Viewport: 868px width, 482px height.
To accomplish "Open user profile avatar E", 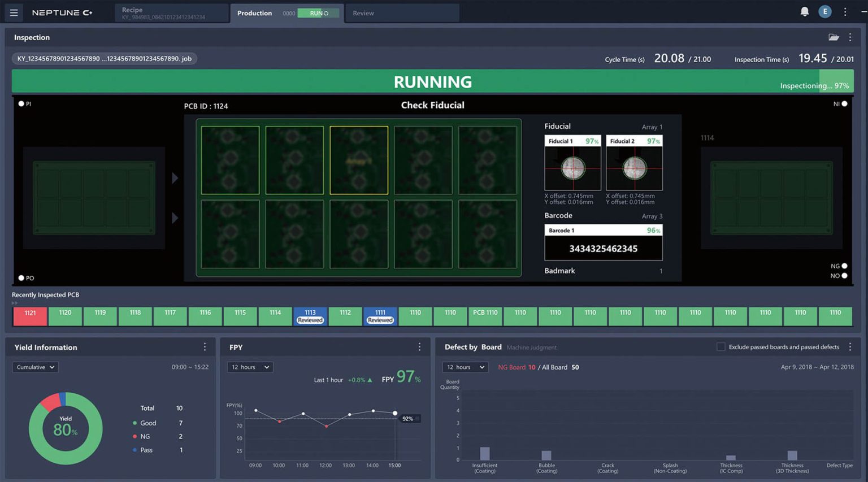I will (825, 11).
